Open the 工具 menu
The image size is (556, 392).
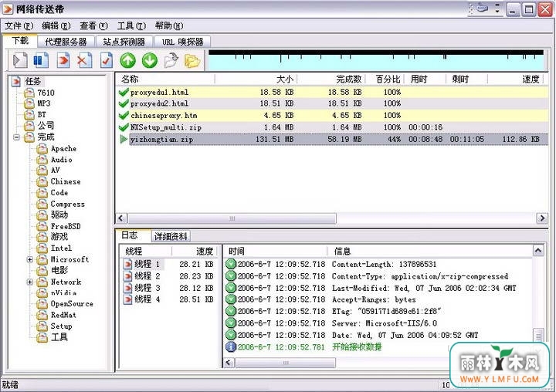point(131,26)
